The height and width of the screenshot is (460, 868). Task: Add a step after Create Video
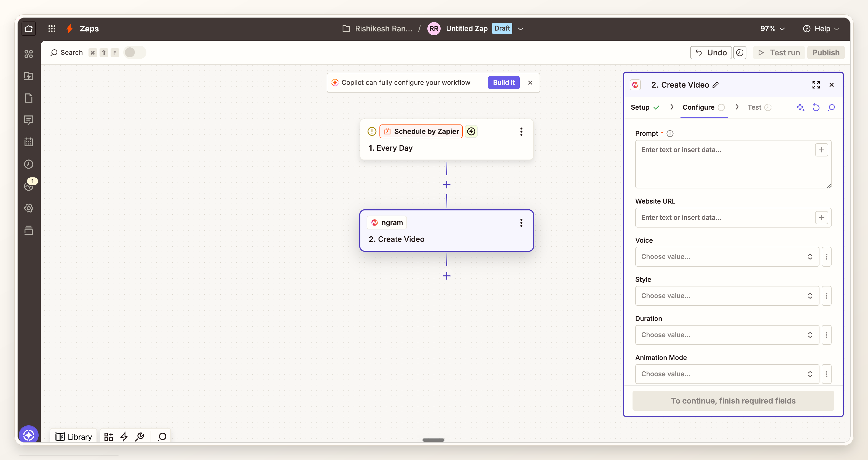pyautogui.click(x=446, y=276)
